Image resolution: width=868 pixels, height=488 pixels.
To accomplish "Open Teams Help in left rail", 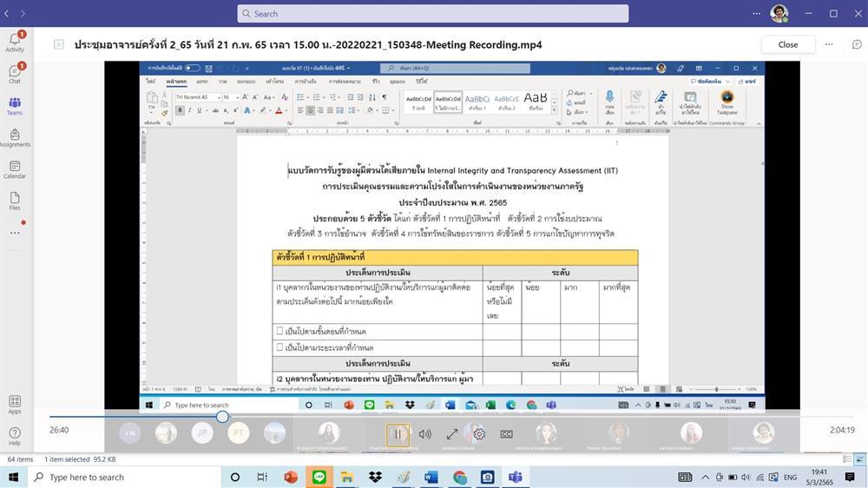I will pyautogui.click(x=15, y=437).
